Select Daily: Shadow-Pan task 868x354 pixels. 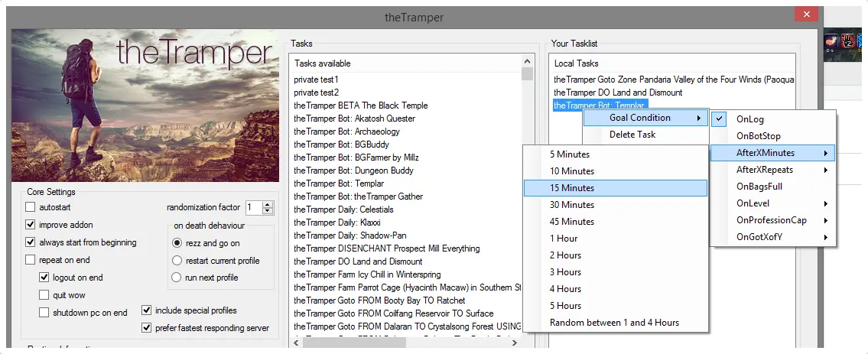click(349, 235)
